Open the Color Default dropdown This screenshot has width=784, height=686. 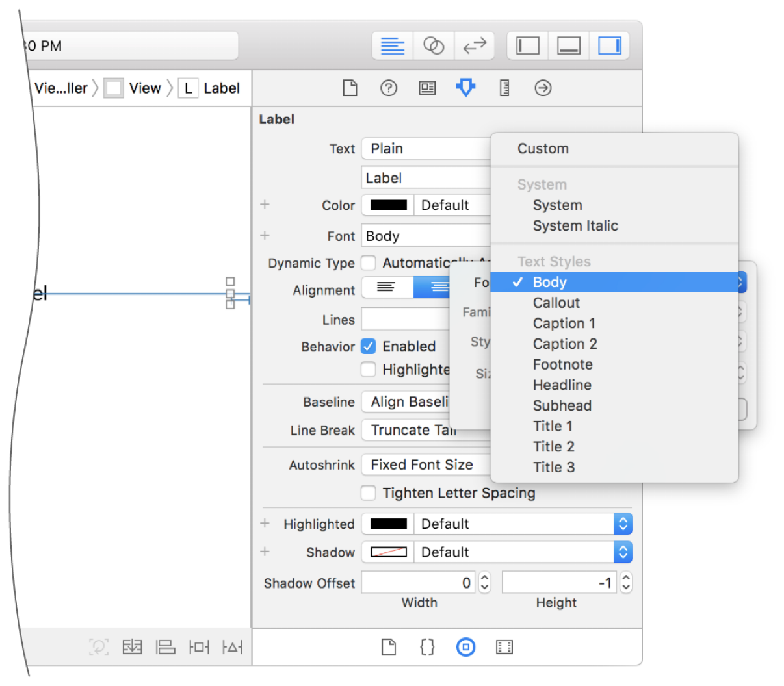(x=452, y=205)
